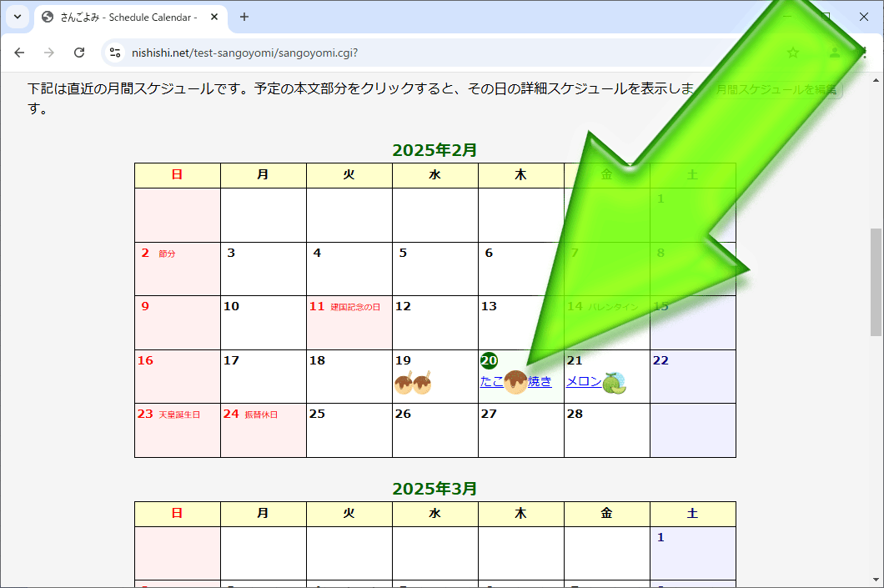Click the 日 header of the March calendar
This screenshot has width=884, height=588.
177,513
